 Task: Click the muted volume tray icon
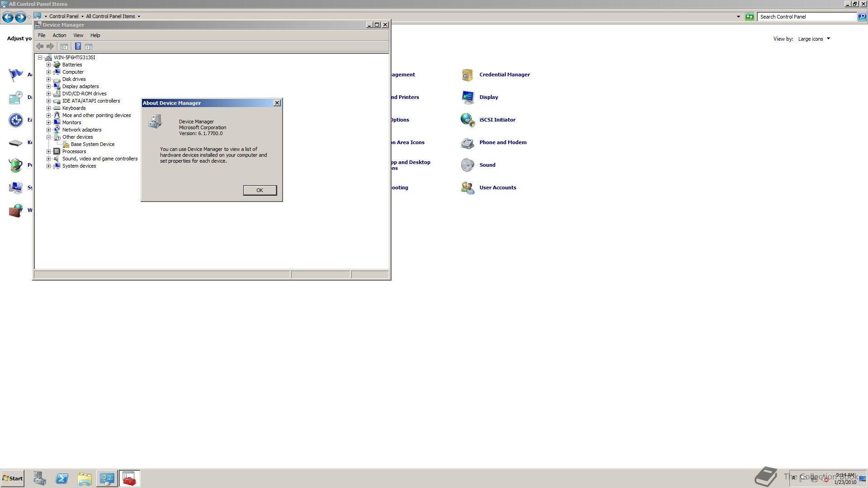(826, 479)
